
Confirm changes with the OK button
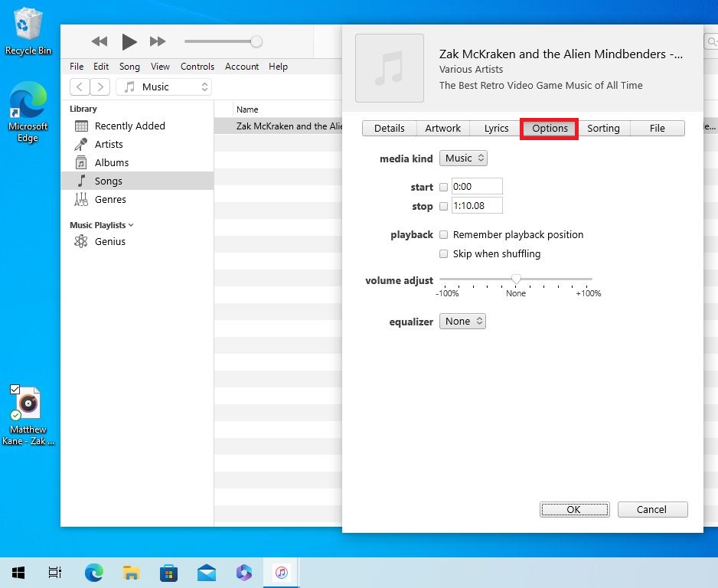(x=575, y=510)
